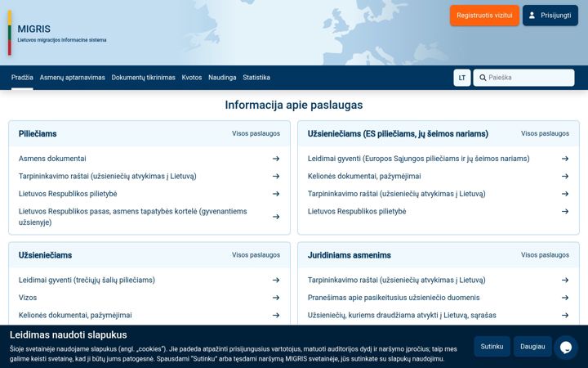Image resolution: width=588 pixels, height=368 pixels.
Task: Open Kvotos menu item
Action: pyautogui.click(x=192, y=78)
